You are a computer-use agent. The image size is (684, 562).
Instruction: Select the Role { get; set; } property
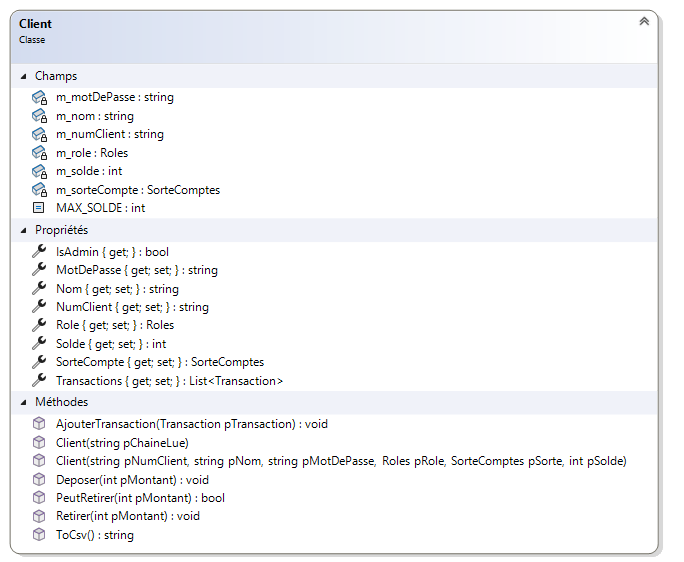click(x=114, y=325)
